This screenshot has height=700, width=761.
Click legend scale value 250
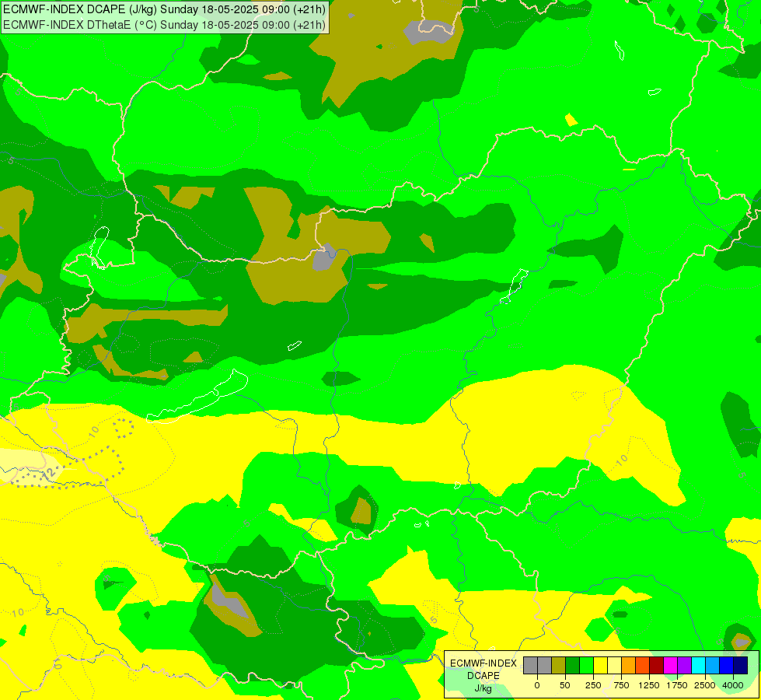(593, 685)
